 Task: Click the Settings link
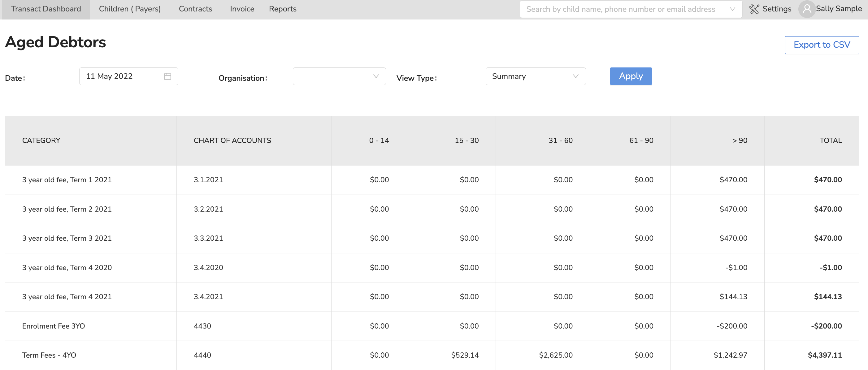(x=776, y=9)
